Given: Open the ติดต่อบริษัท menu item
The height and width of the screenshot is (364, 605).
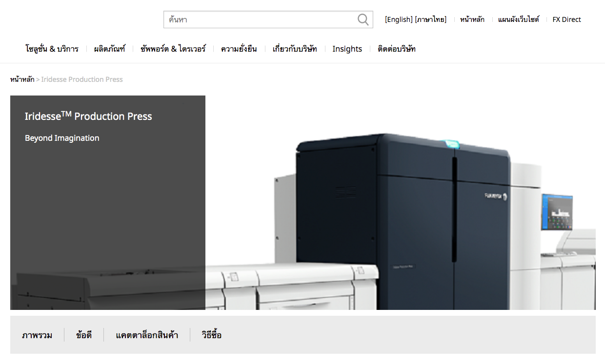Looking at the screenshot, I should coord(396,49).
